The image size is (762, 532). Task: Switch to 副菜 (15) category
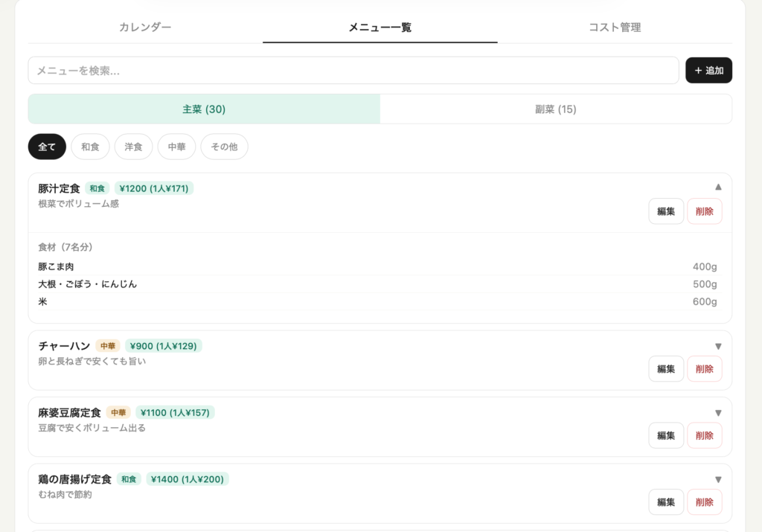tap(555, 109)
